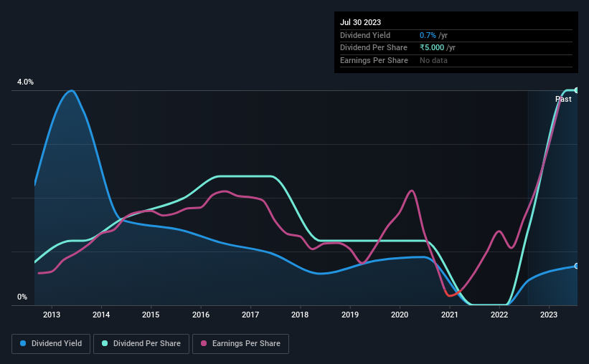Select the 2013 x-axis label
Screen dimensions: 589x364
click(x=52, y=315)
